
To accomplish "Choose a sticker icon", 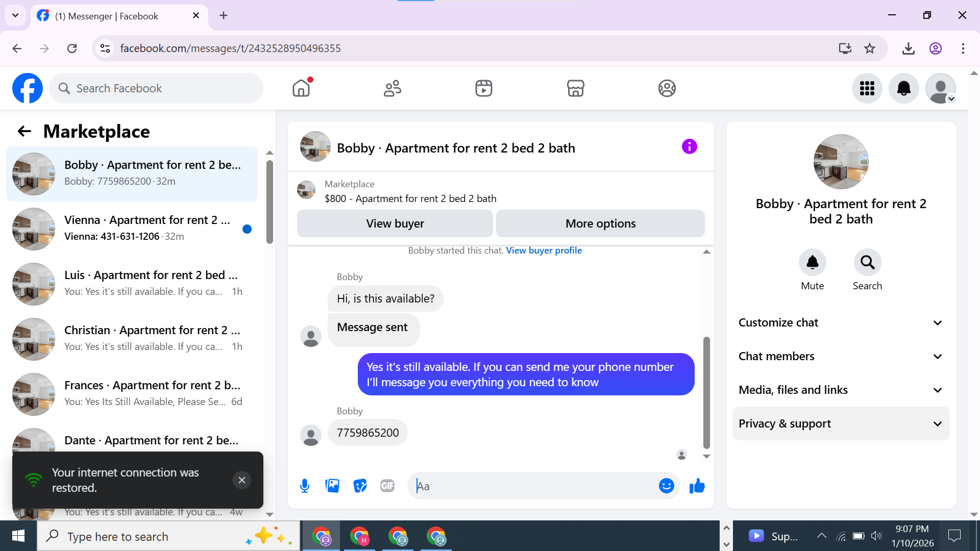I will pos(360,486).
